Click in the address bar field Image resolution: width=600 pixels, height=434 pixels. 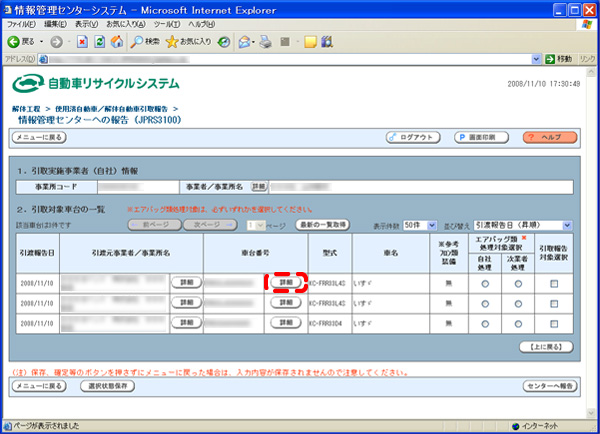289,59
